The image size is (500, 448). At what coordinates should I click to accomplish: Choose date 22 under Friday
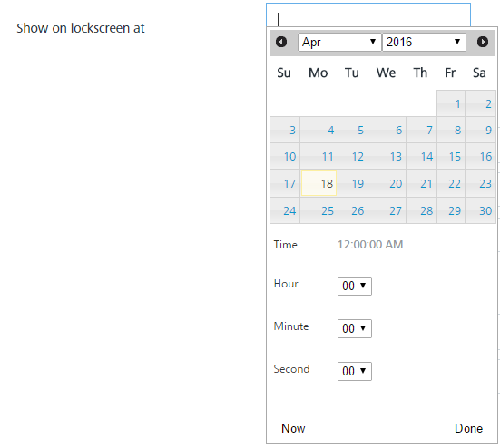451,183
